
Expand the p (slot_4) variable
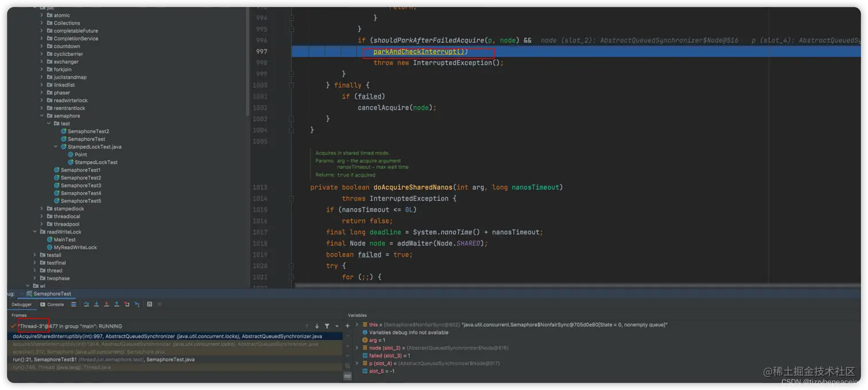(357, 363)
